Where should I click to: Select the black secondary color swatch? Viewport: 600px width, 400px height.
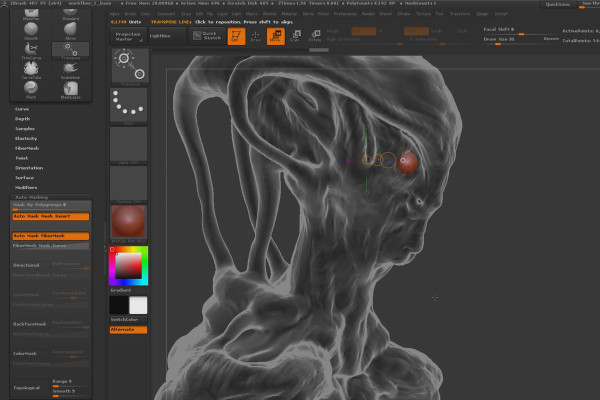(119, 305)
